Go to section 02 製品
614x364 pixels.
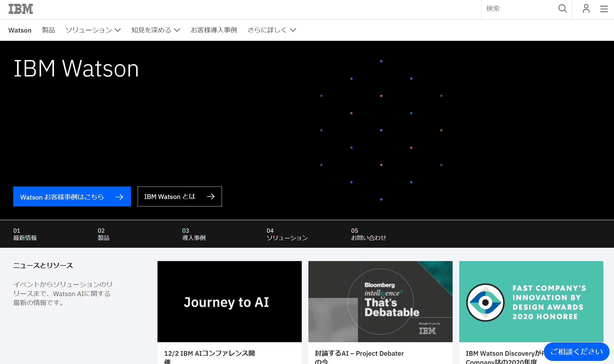104,234
